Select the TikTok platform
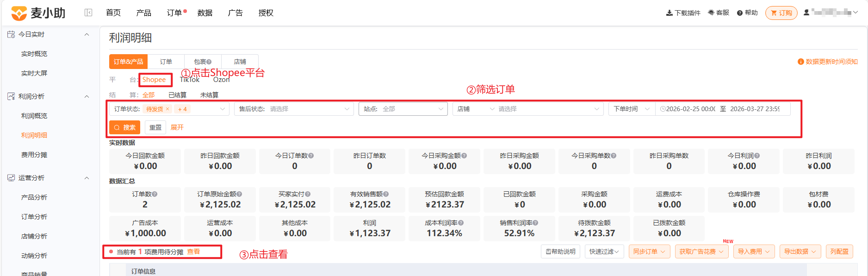The height and width of the screenshot is (276, 868). pos(190,80)
